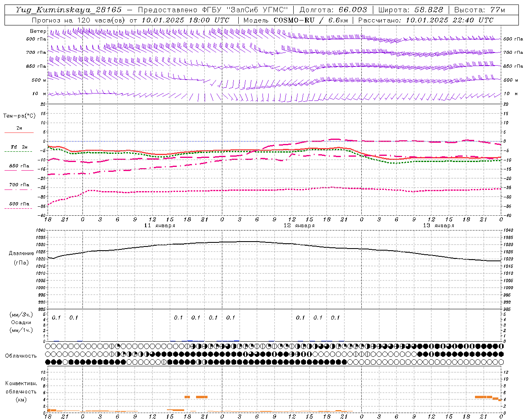Select the text Предоставлено ФГБУ "ЗапСиб УГМС"
The height and width of the screenshot is (420, 525).
click(x=213, y=10)
